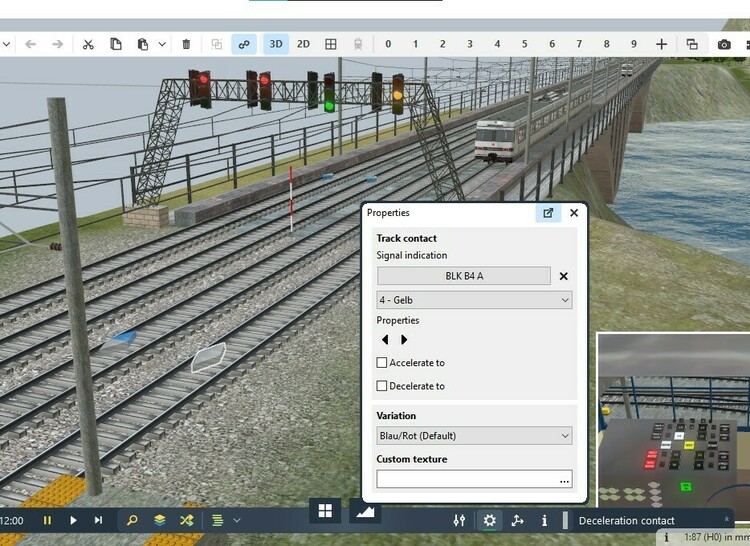Select camera preset 4
This screenshot has width=750, height=546.
(x=497, y=44)
